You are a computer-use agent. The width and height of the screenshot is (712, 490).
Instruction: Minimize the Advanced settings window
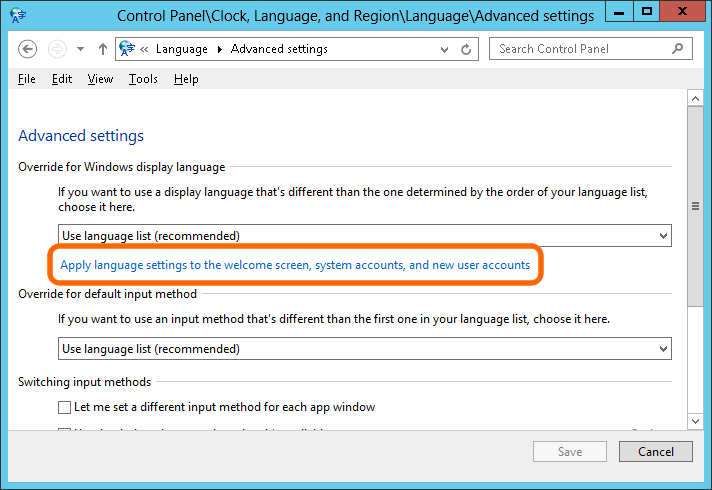619,12
